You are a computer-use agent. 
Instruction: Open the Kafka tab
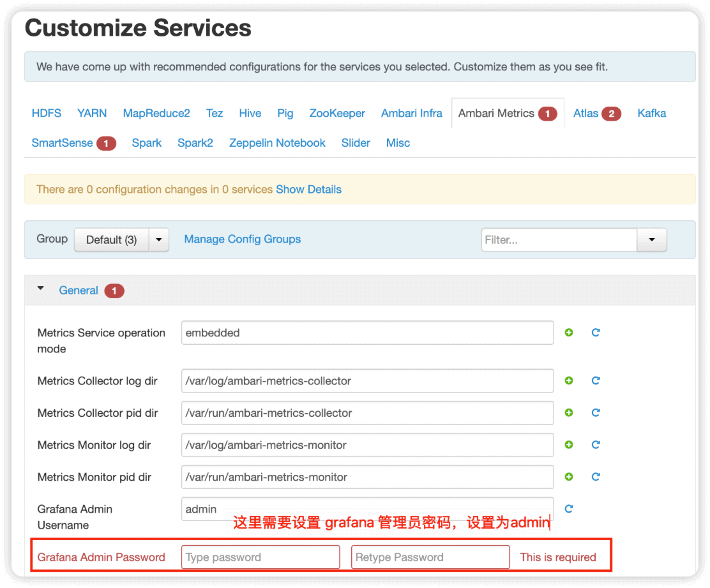click(652, 113)
